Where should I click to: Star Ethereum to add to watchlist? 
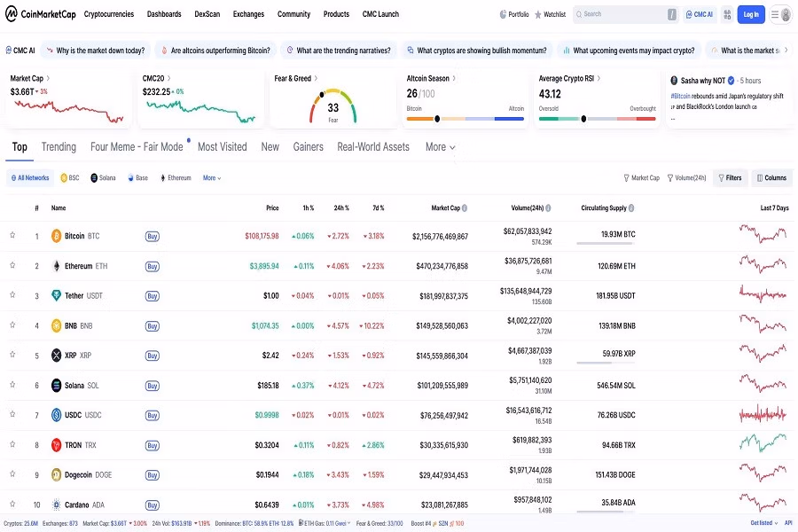[12, 265]
